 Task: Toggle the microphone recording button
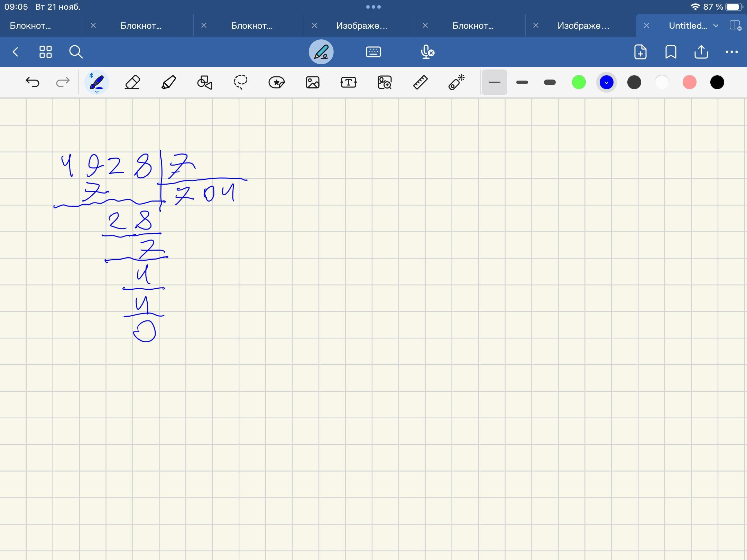(427, 52)
